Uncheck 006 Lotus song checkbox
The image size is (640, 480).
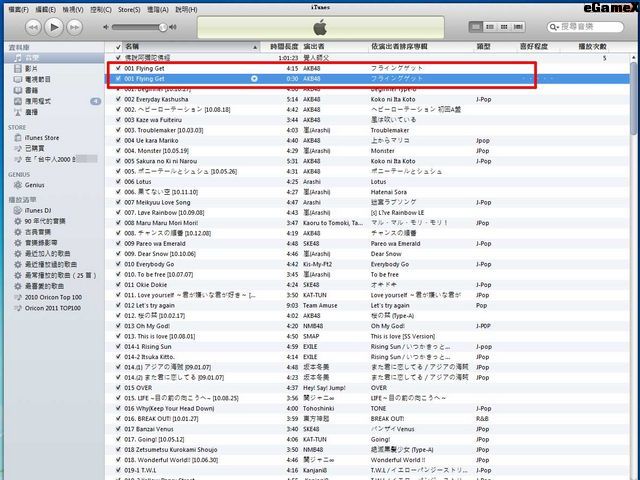click(x=118, y=182)
